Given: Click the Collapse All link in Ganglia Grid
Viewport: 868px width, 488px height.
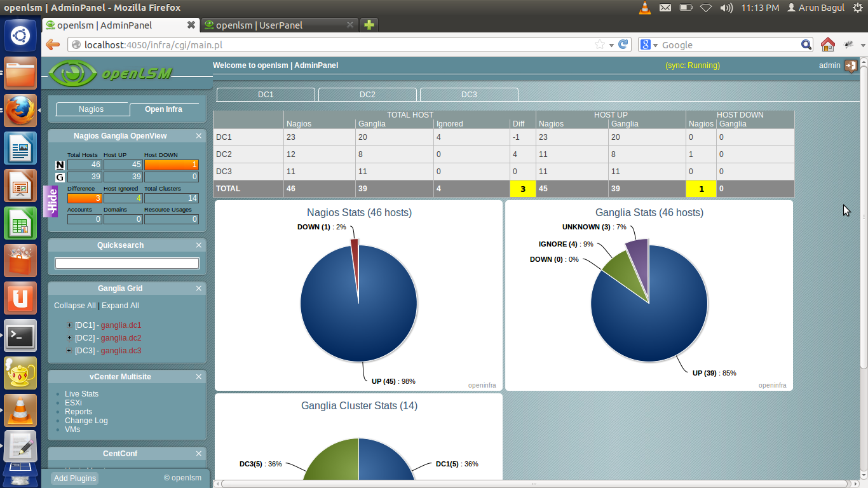Looking at the screenshot, I should 74,305.
